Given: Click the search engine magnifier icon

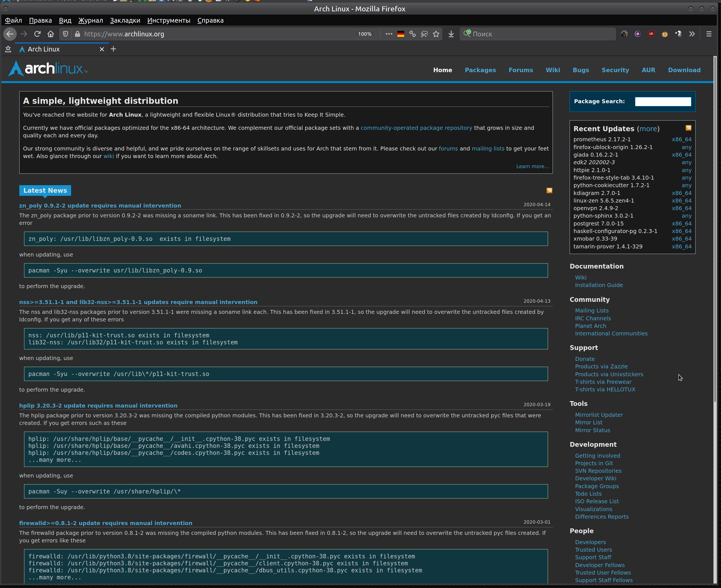Looking at the screenshot, I should [x=467, y=33].
